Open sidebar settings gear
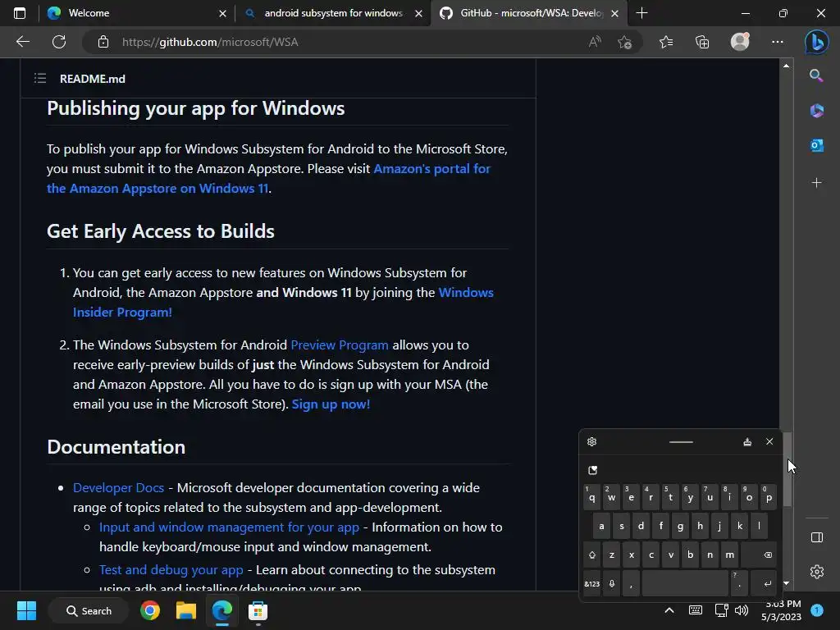 pyautogui.click(x=816, y=572)
